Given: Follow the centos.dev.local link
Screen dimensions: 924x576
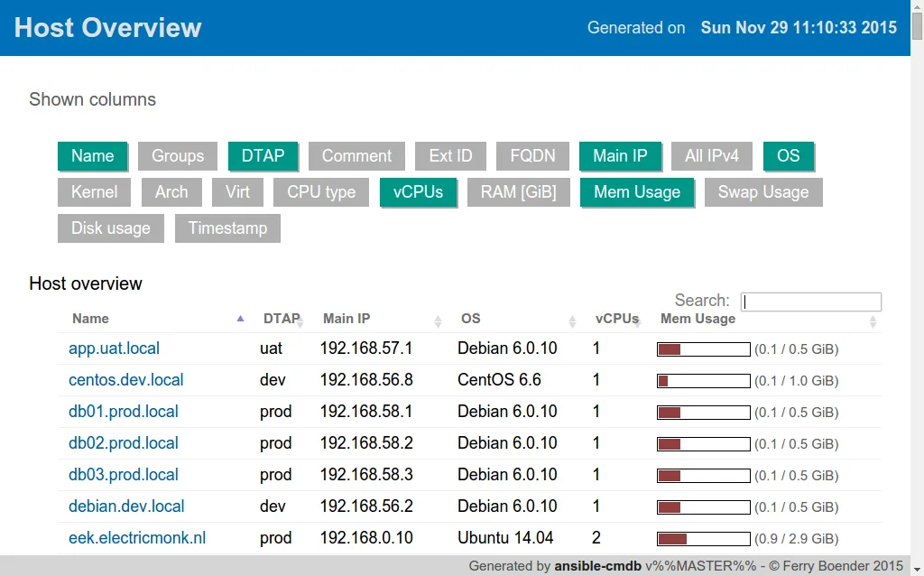Looking at the screenshot, I should [x=126, y=380].
